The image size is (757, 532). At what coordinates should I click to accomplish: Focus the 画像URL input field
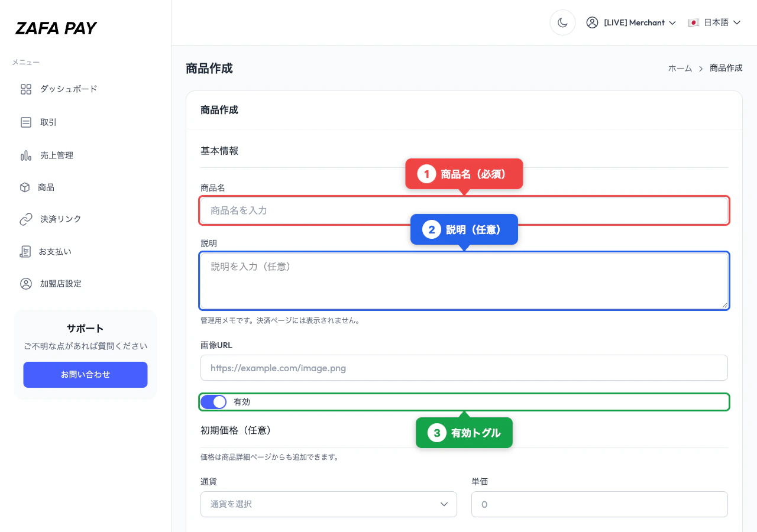464,368
